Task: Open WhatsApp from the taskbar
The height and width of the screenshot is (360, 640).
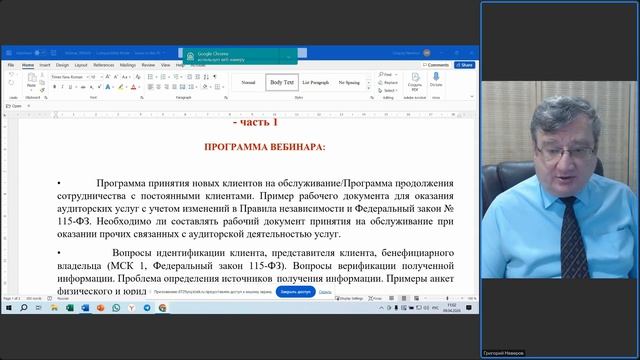Action: coord(116,308)
